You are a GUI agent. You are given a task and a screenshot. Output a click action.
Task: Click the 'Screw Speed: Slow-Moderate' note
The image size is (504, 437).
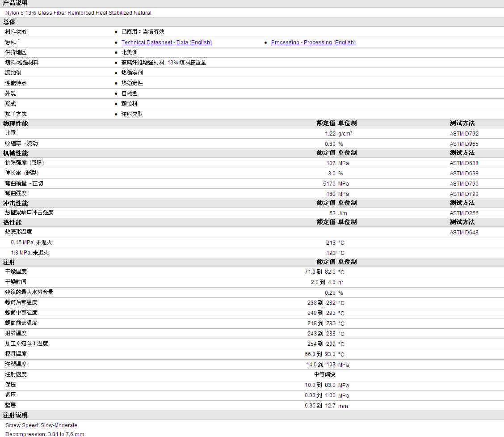tap(41, 425)
